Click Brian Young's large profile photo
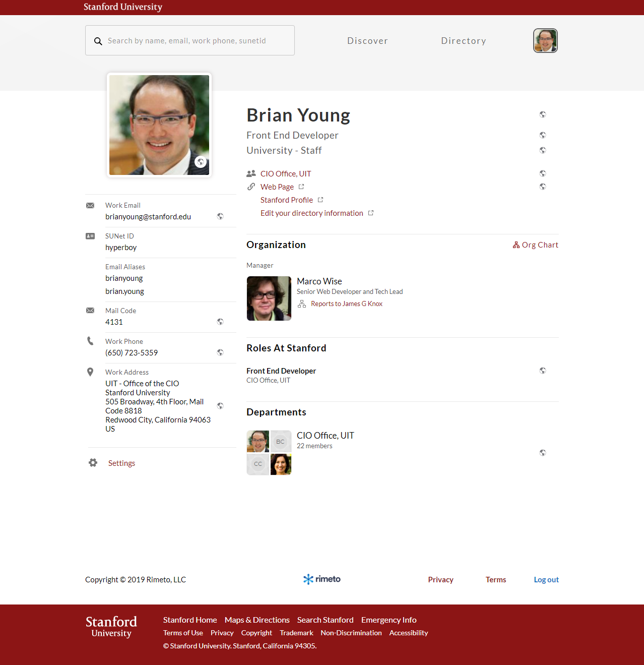 (159, 125)
